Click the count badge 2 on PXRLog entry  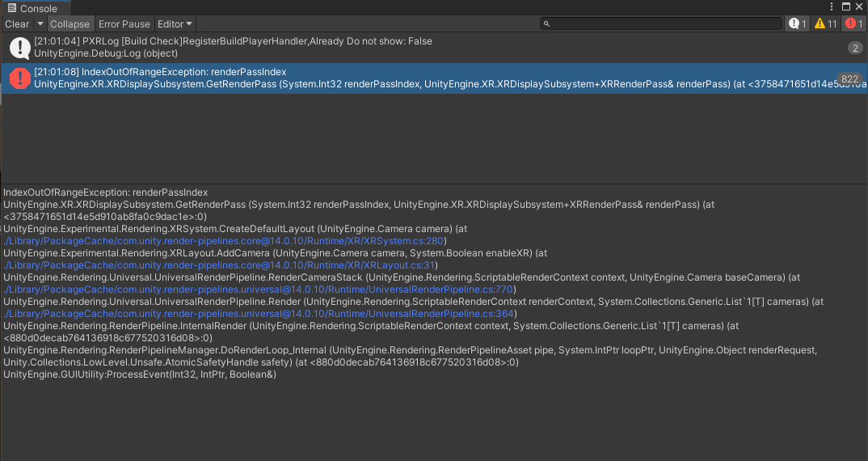(x=855, y=49)
